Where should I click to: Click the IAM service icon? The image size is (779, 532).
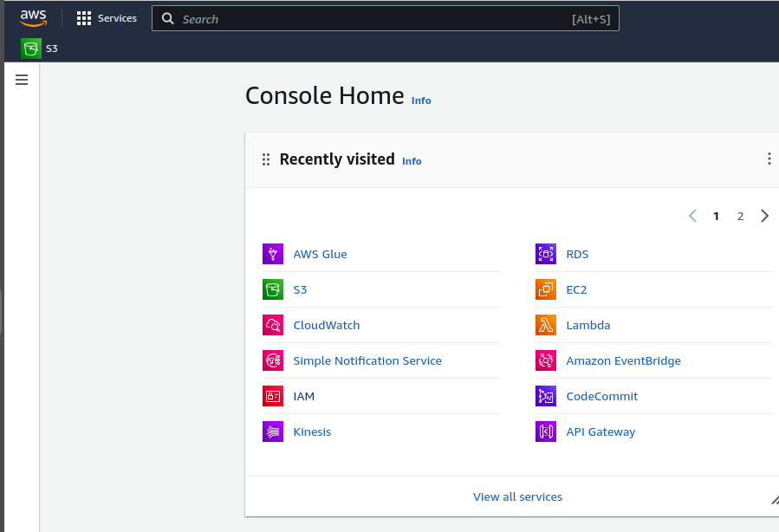[272, 396]
